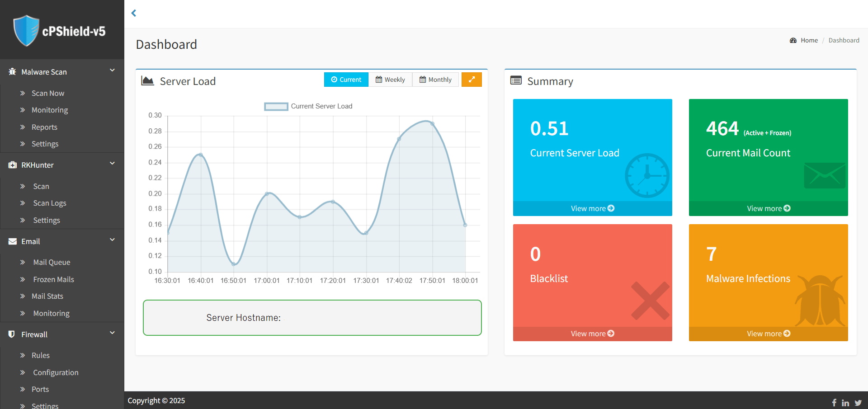Open the LinkedIn footer icon

(x=845, y=403)
